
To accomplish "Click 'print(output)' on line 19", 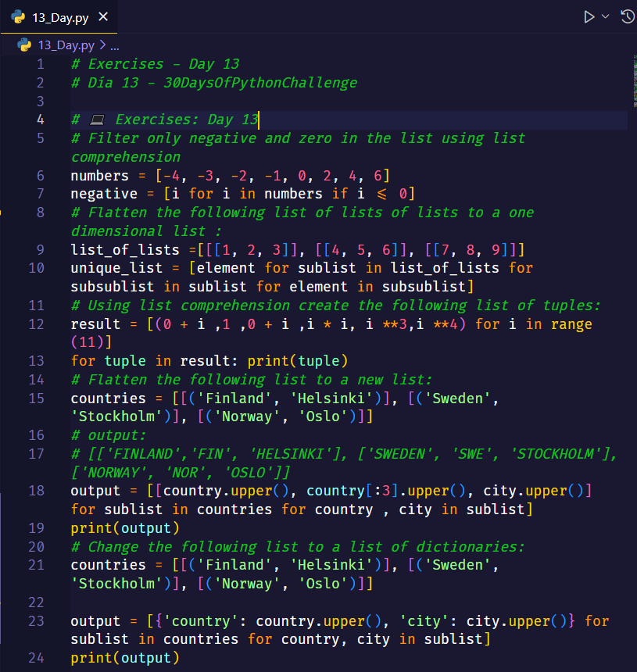I will click(125, 528).
